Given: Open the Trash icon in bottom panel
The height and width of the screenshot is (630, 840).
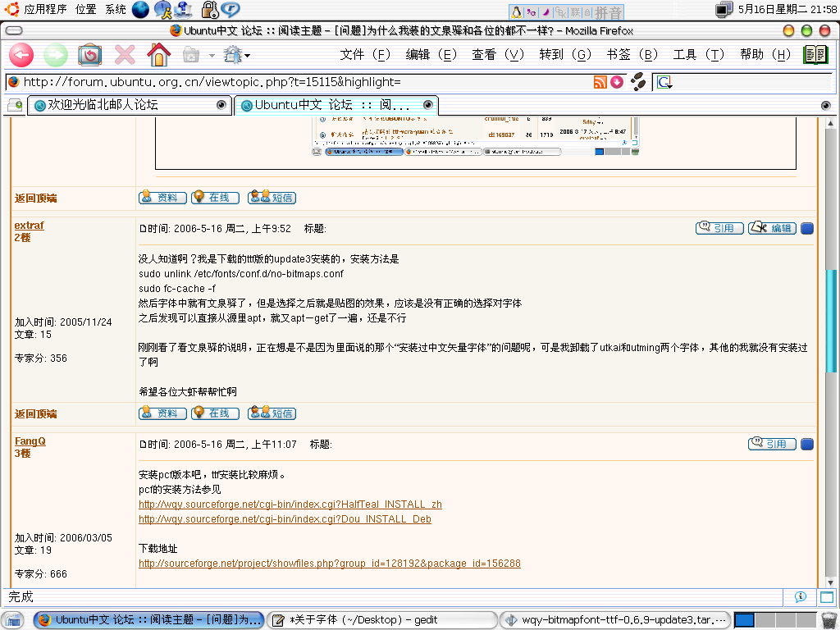Looking at the screenshot, I should [829, 620].
